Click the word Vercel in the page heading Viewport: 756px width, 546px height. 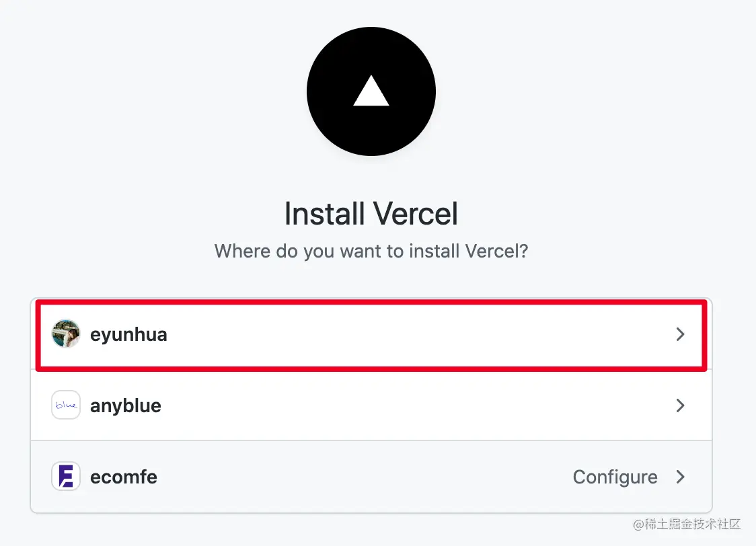415,213
